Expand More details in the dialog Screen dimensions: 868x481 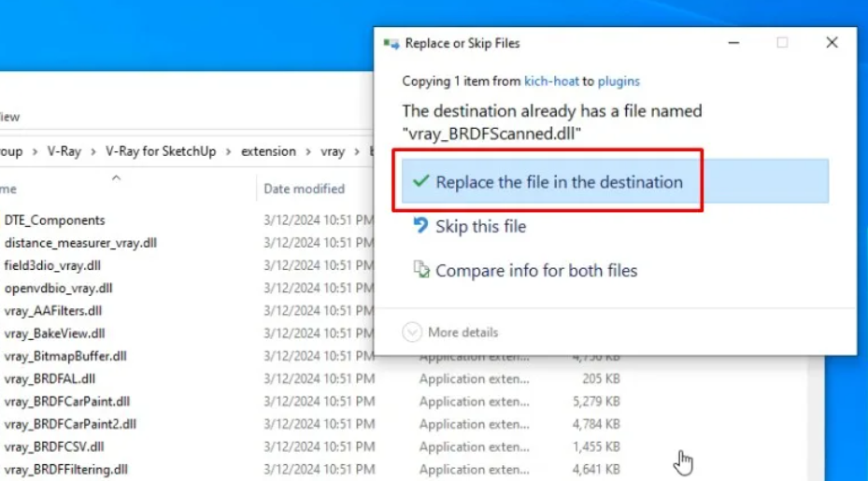point(412,332)
